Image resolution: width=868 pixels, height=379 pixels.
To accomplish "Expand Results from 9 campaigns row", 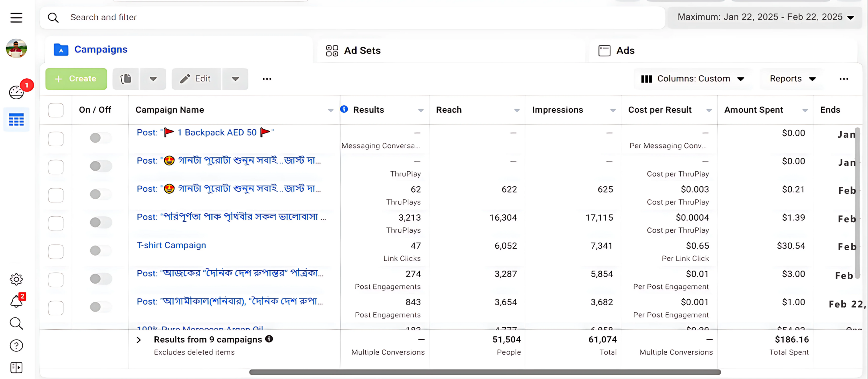I will tap(139, 340).
